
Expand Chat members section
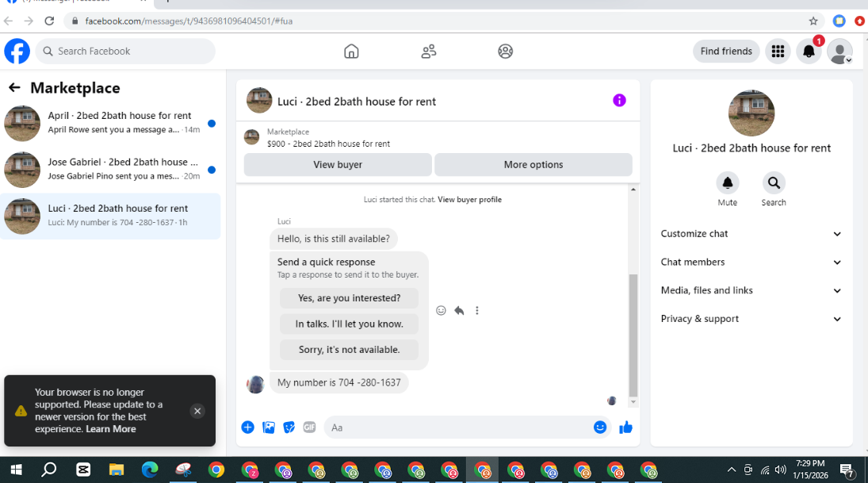click(x=751, y=262)
